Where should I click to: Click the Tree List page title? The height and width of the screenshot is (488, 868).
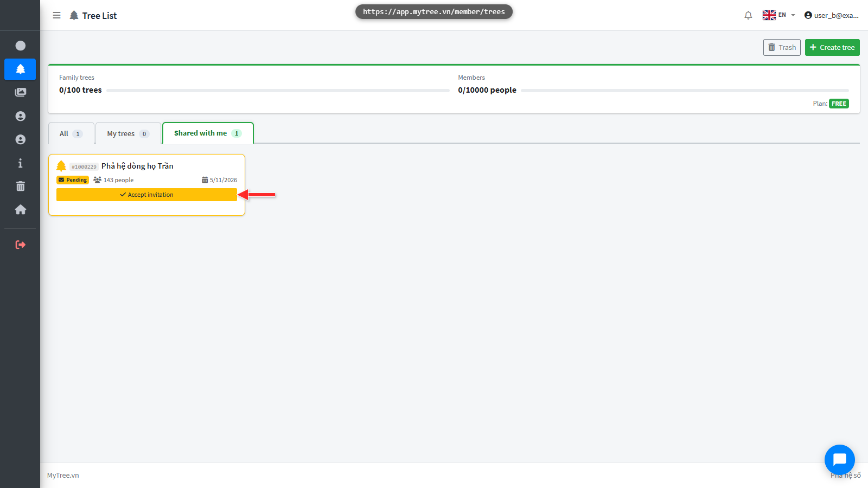(99, 16)
